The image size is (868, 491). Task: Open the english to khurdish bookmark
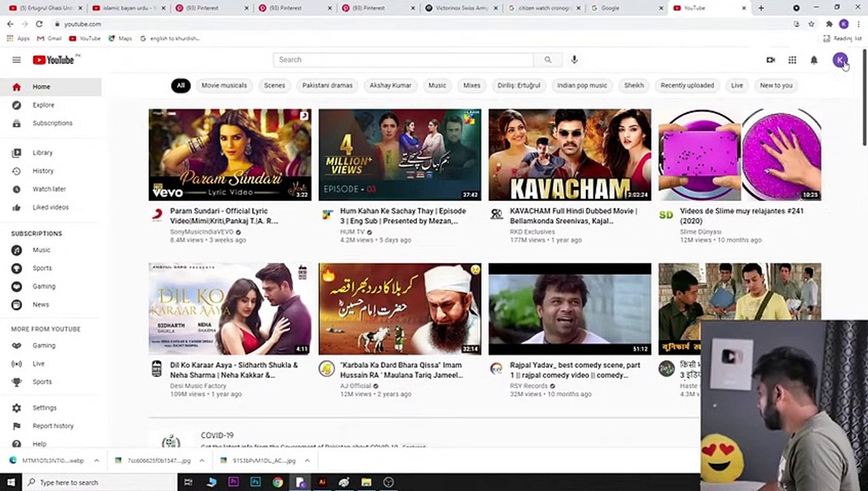point(171,39)
